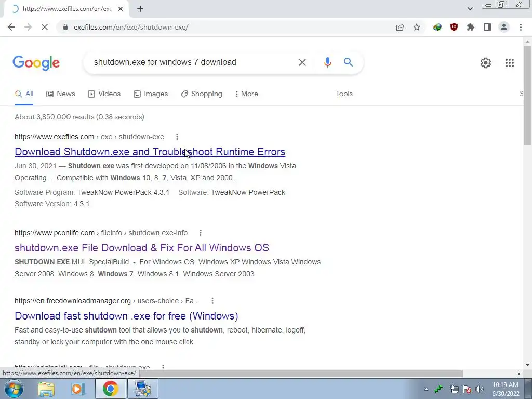Open the globe download manager extension
The height and width of the screenshot is (399, 532).
(437, 27)
